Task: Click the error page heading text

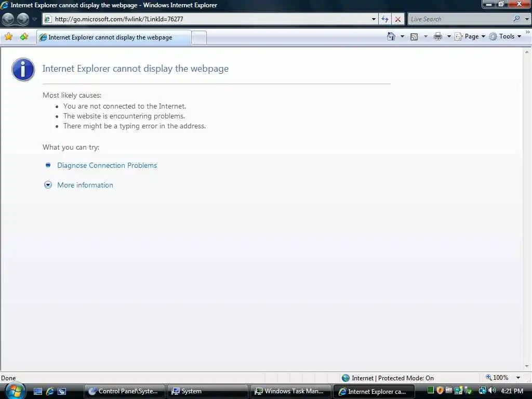Action: pos(136,69)
